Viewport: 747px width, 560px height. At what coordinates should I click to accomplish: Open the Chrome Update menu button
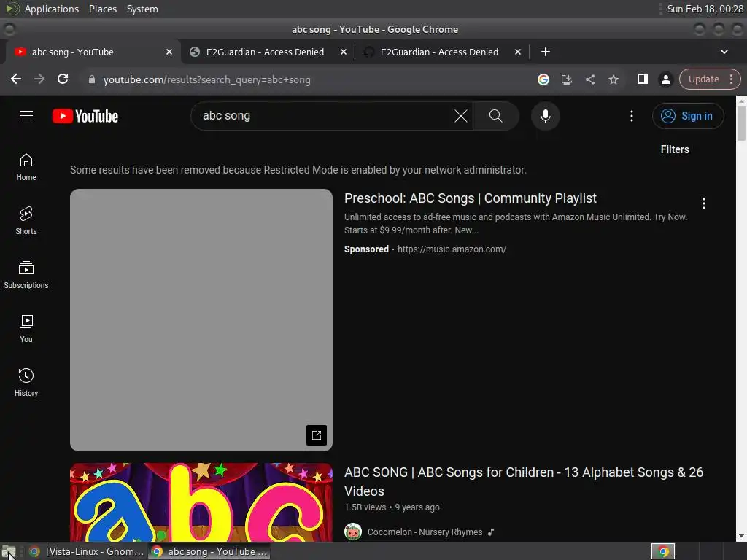tap(709, 79)
